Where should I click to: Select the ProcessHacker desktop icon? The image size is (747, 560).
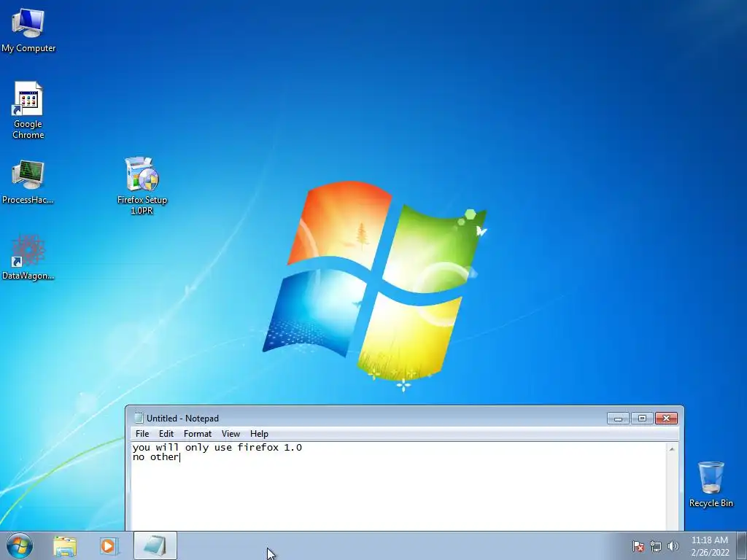[28, 182]
